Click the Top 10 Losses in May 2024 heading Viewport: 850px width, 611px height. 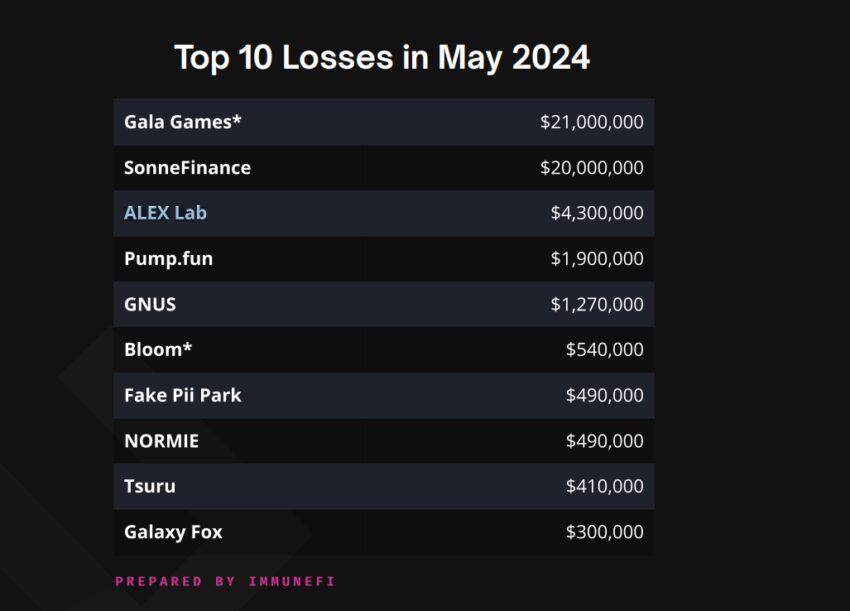coord(382,57)
